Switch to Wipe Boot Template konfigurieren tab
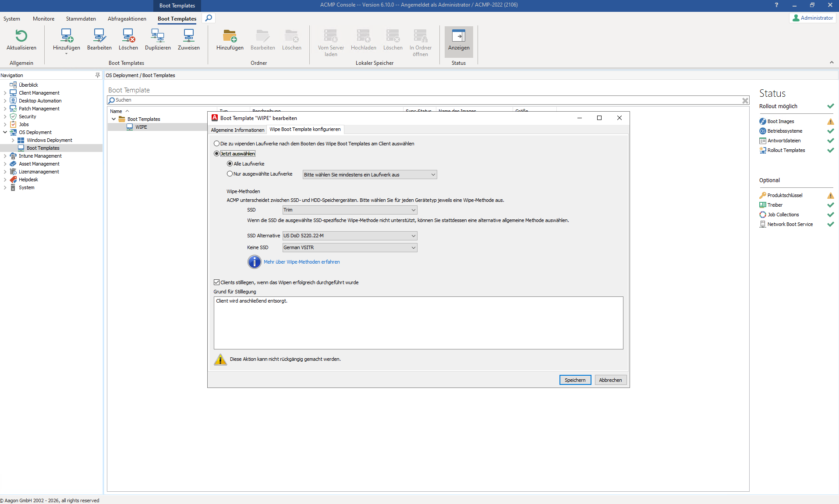Image resolution: width=839 pixels, height=504 pixels. click(305, 129)
